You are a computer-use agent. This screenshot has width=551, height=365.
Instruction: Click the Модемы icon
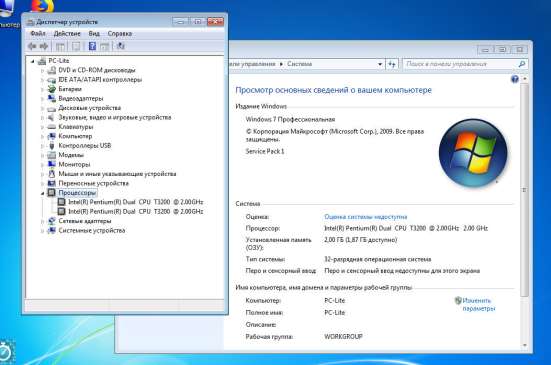pyautogui.click(x=52, y=155)
